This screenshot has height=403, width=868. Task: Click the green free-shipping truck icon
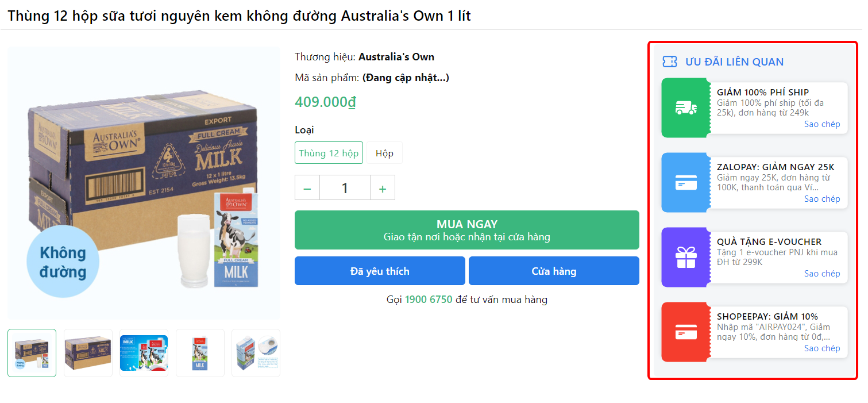686,108
